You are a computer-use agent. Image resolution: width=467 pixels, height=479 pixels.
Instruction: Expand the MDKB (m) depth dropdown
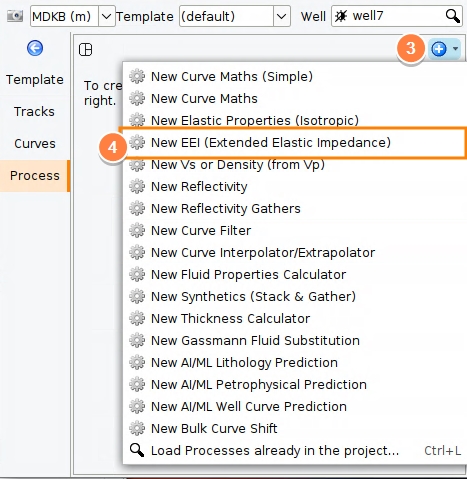tap(106, 16)
